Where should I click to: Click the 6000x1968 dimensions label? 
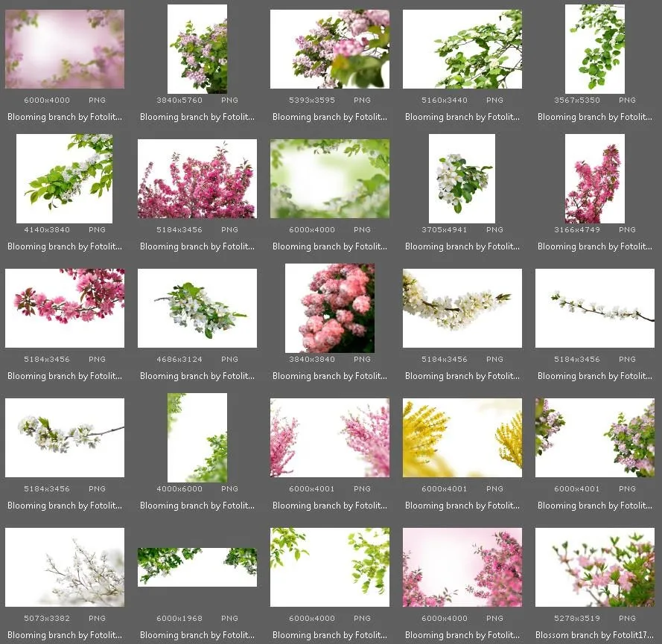click(x=177, y=619)
